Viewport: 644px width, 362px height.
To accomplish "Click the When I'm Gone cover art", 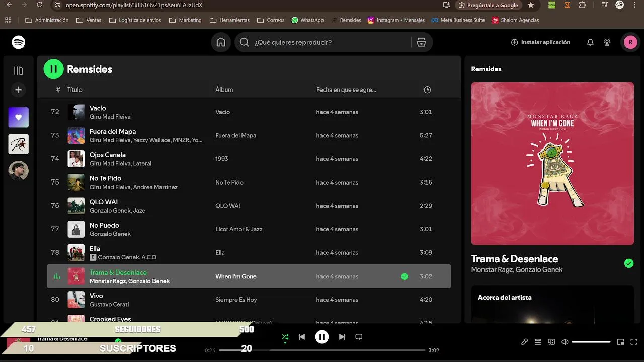I will 552,164.
